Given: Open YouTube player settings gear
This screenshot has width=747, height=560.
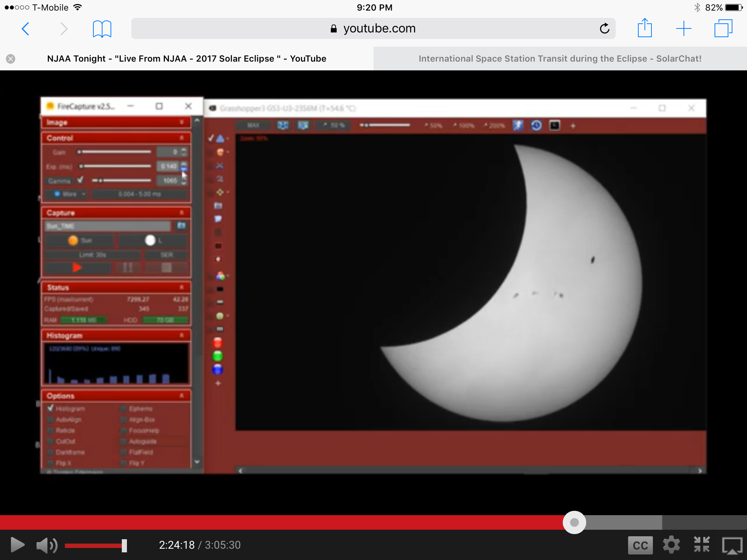Looking at the screenshot, I should pos(671,545).
